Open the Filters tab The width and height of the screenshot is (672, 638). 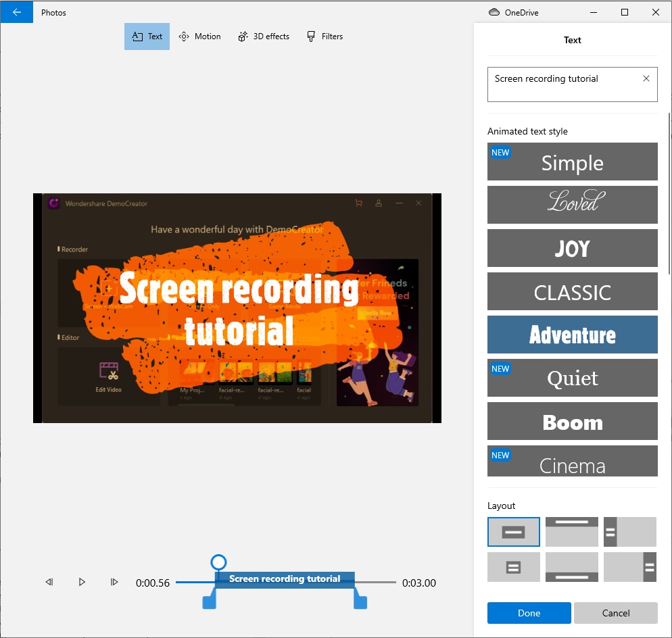tap(325, 36)
